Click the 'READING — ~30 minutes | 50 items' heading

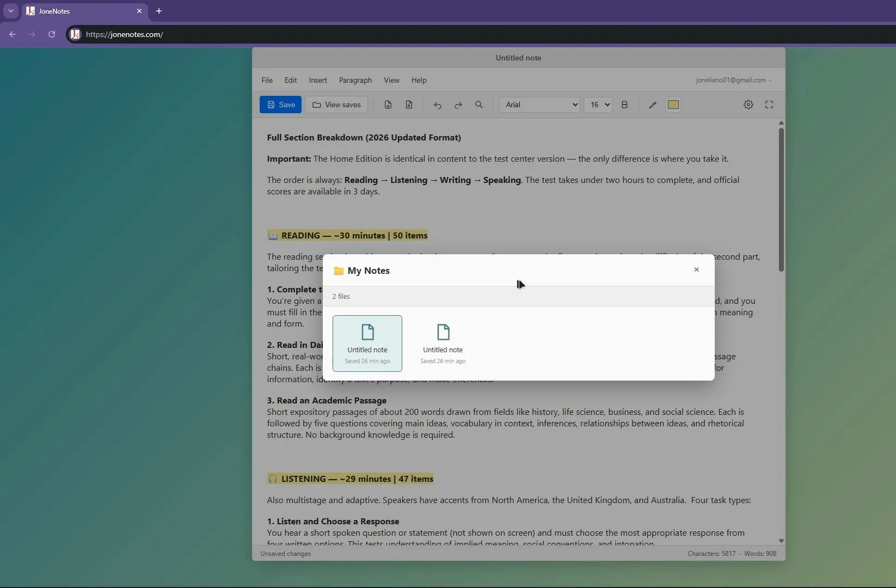click(x=347, y=236)
